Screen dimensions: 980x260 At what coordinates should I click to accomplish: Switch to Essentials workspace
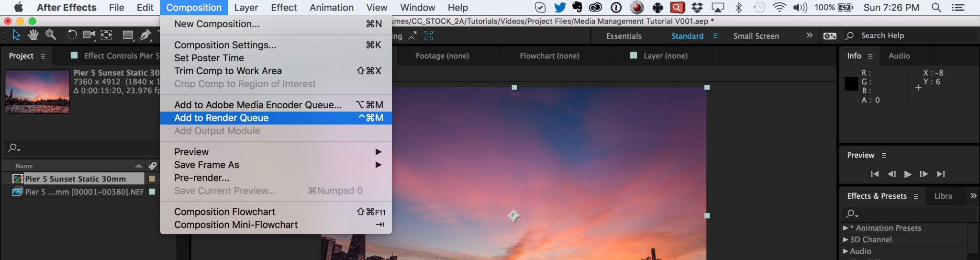pos(624,36)
